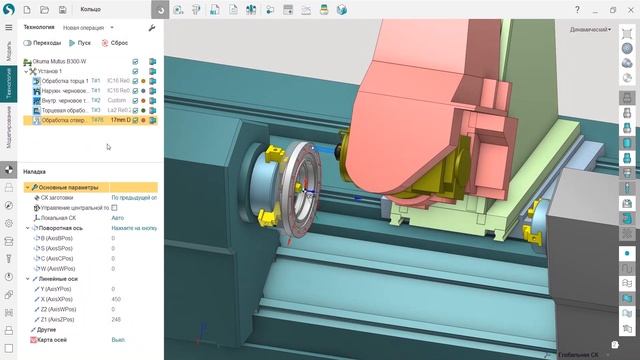Open the NC file toolbar icon

[x=215, y=10]
